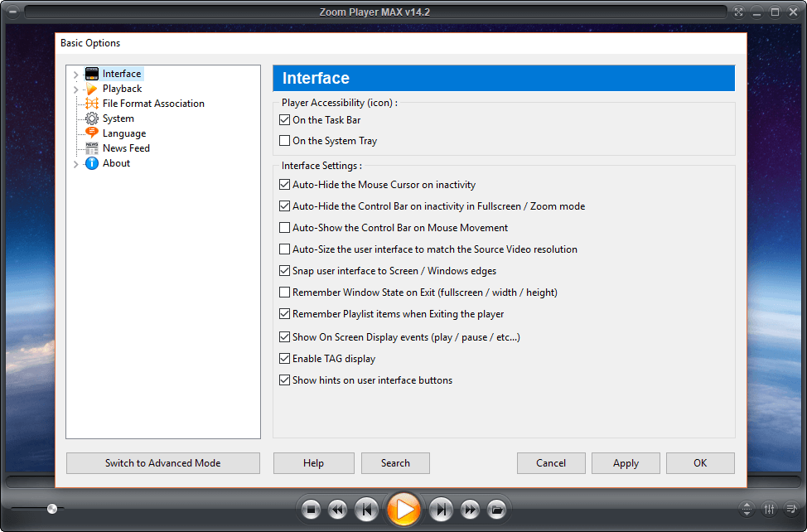Click the System gear icon in the tree
This screenshot has height=532, width=807.
92,118
